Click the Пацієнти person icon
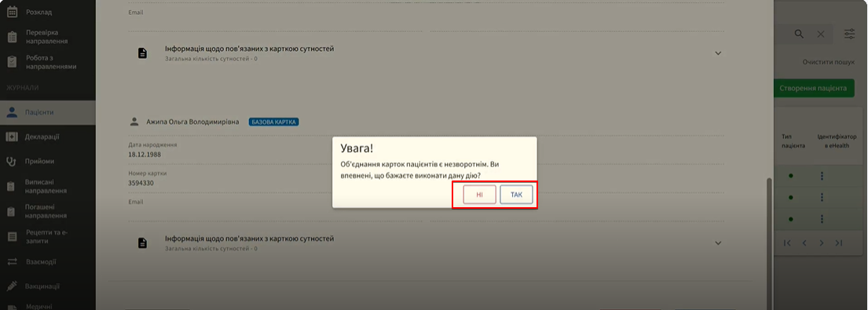The width and height of the screenshot is (868, 310). [x=12, y=112]
